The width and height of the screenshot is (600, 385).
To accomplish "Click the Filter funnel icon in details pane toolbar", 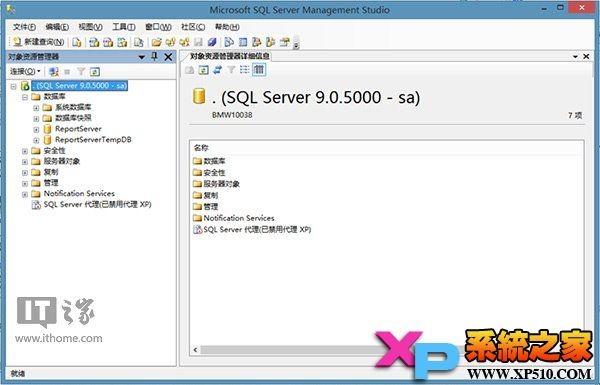I will click(231, 70).
